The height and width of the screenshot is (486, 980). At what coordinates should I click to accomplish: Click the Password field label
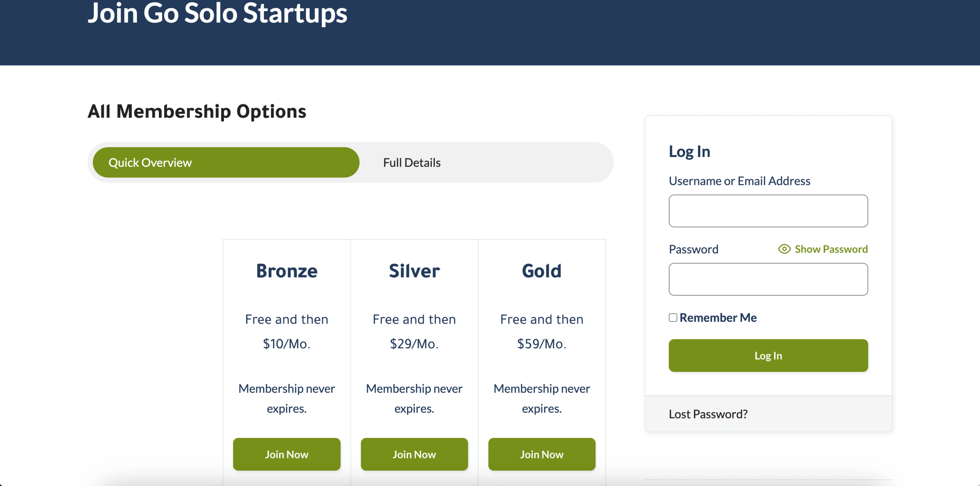[x=693, y=249]
